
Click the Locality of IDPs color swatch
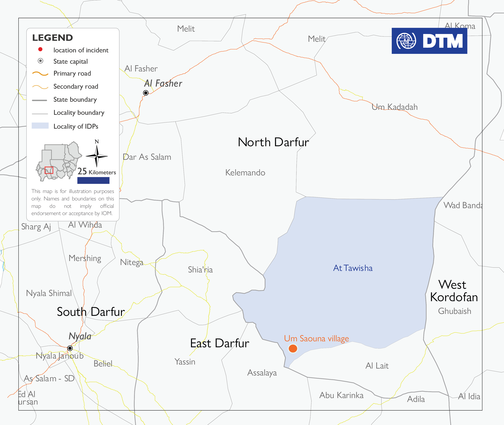coord(40,126)
